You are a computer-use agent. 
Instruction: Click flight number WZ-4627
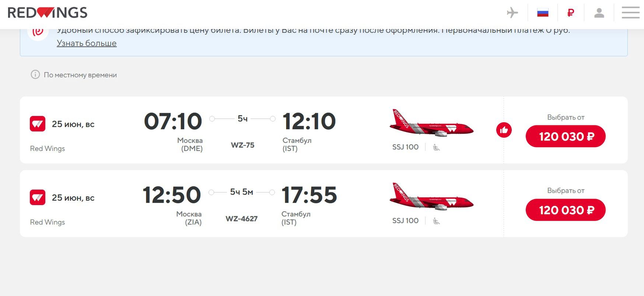(242, 219)
